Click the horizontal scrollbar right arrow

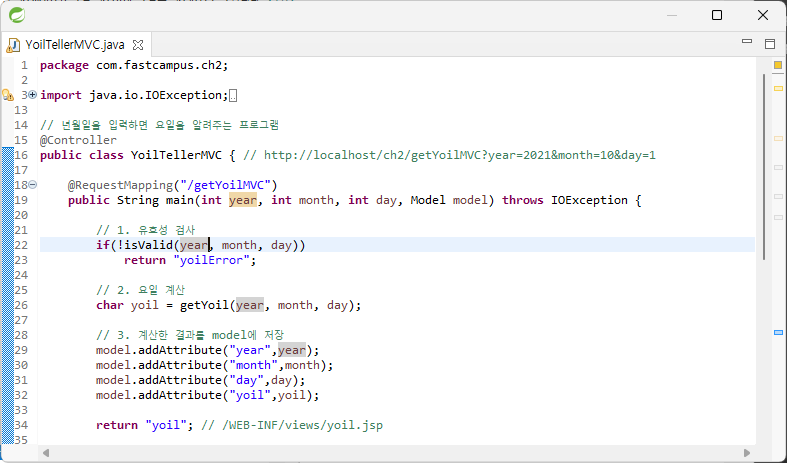[747, 453]
